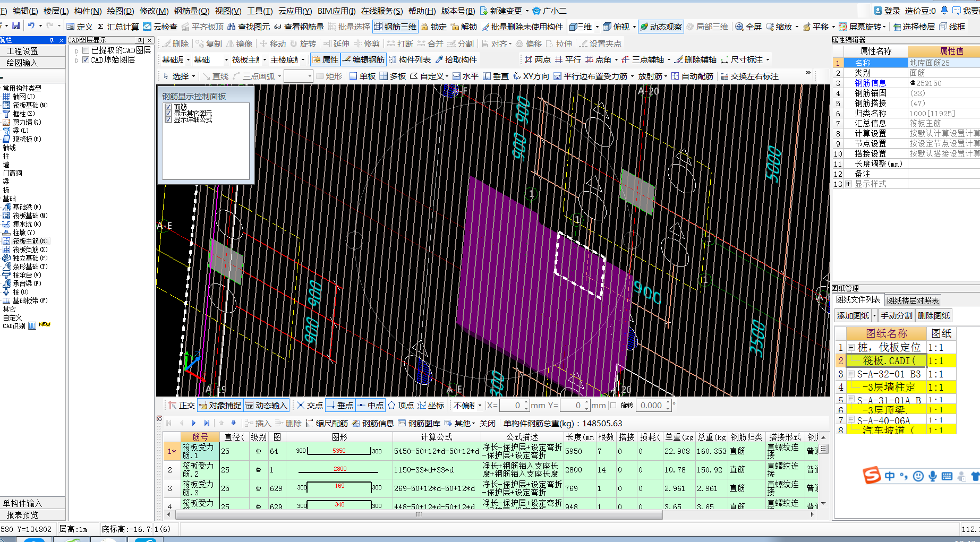Toggle 显示其它图元 checkbox
Image resolution: width=980 pixels, height=542 pixels.
[168, 114]
